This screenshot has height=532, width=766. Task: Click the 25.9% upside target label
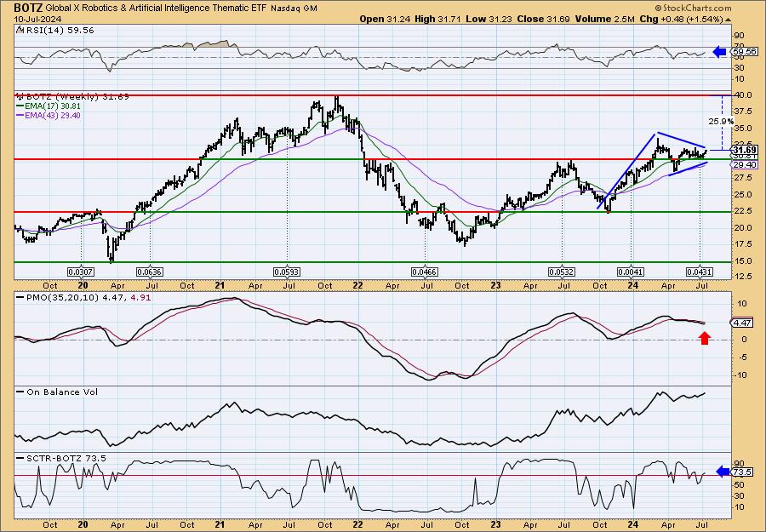[721, 121]
